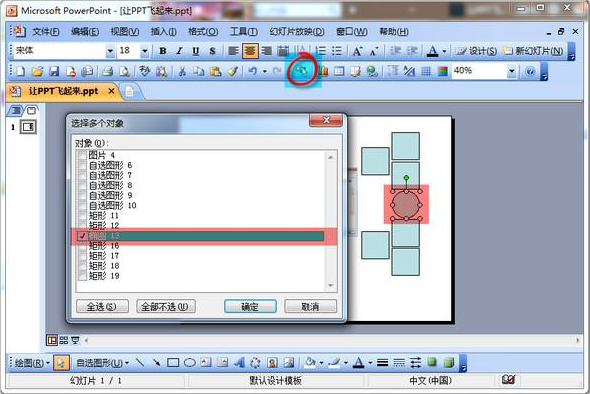Screen dimensions: 590x394
Task: Select center text alignment icon
Action: pos(250,51)
